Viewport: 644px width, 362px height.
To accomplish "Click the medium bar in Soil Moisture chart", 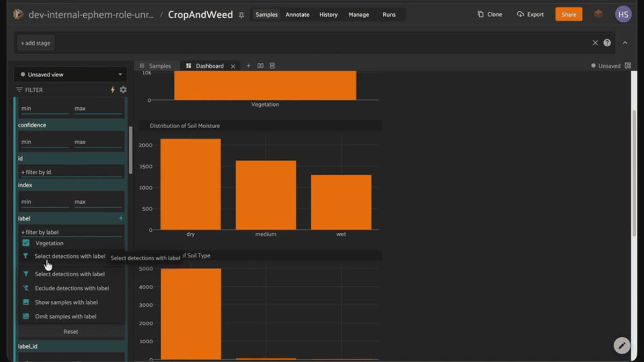I will coord(266,195).
